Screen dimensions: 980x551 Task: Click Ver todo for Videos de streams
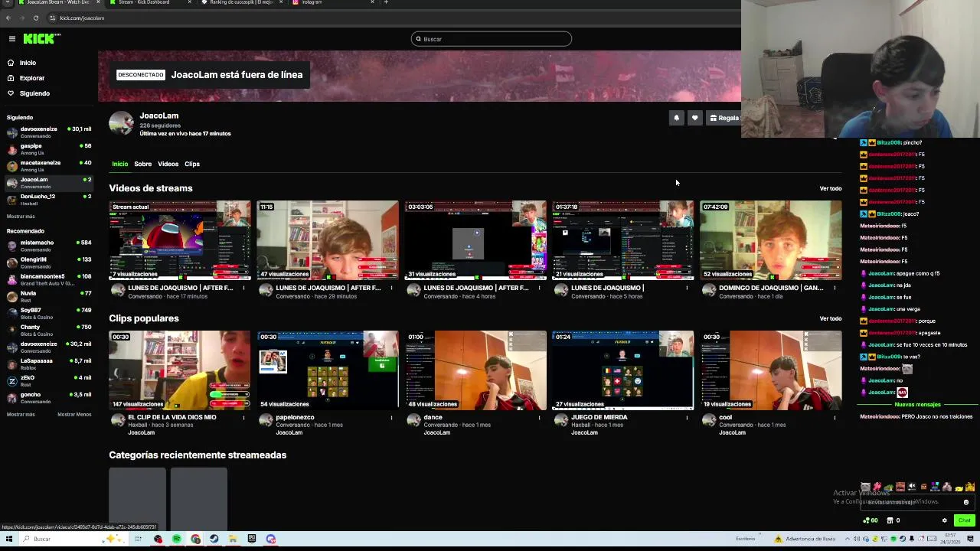(831, 188)
